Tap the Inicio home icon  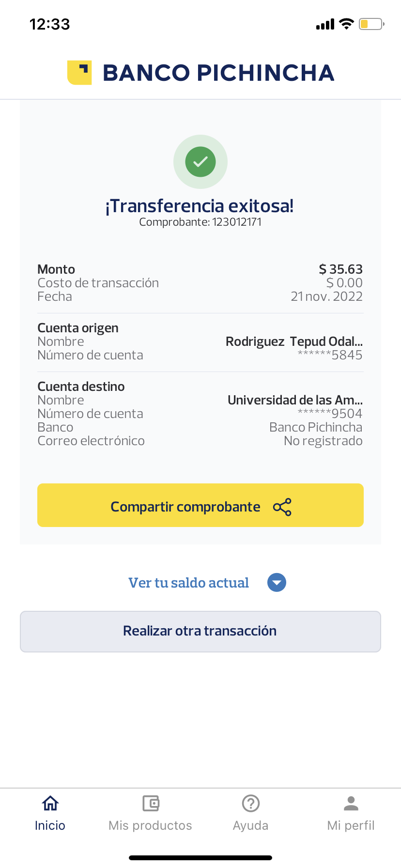pyautogui.click(x=50, y=803)
